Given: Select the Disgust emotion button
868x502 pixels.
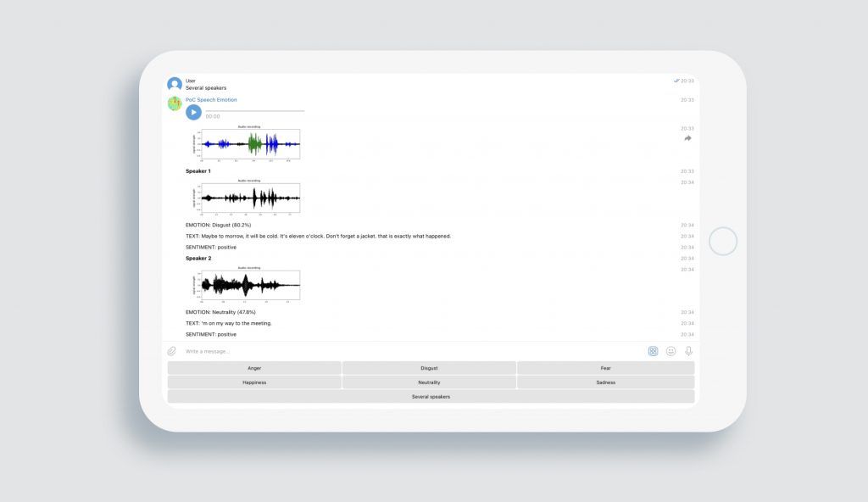Looking at the screenshot, I should click(x=429, y=367).
